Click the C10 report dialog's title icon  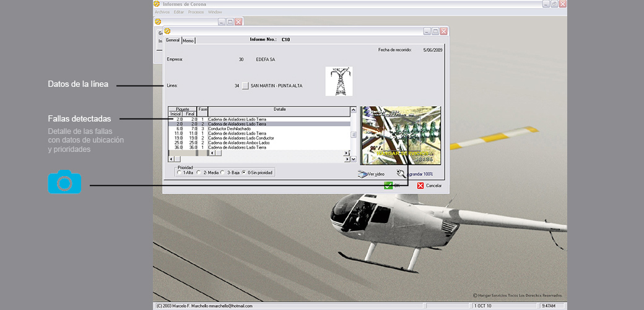click(167, 31)
